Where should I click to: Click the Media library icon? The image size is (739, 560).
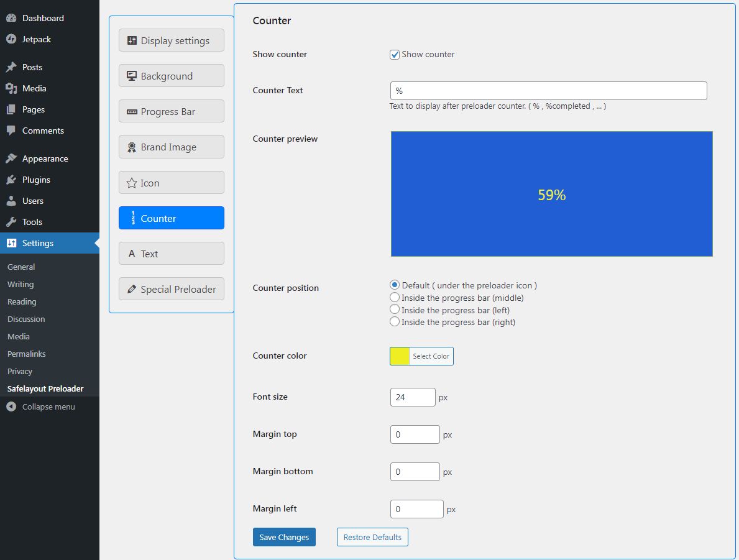[x=11, y=88]
